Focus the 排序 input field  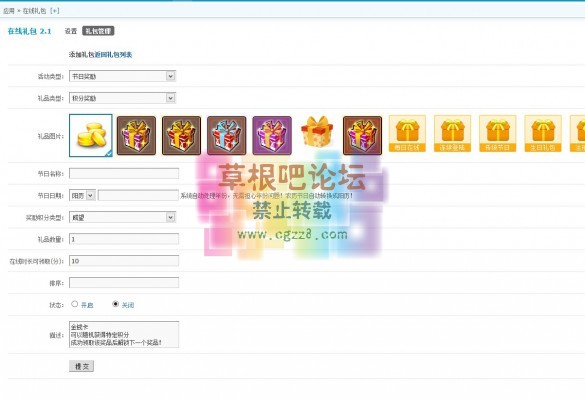click(x=124, y=283)
